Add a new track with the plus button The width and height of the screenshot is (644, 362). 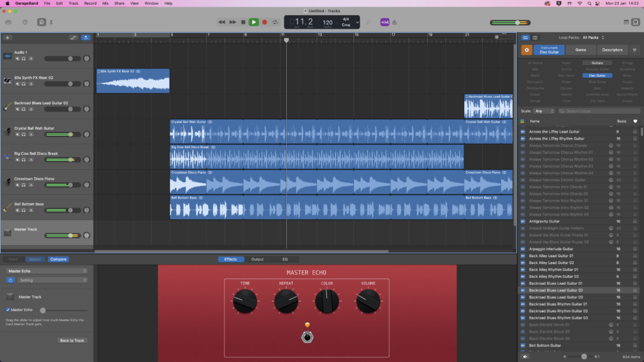[x=8, y=38]
